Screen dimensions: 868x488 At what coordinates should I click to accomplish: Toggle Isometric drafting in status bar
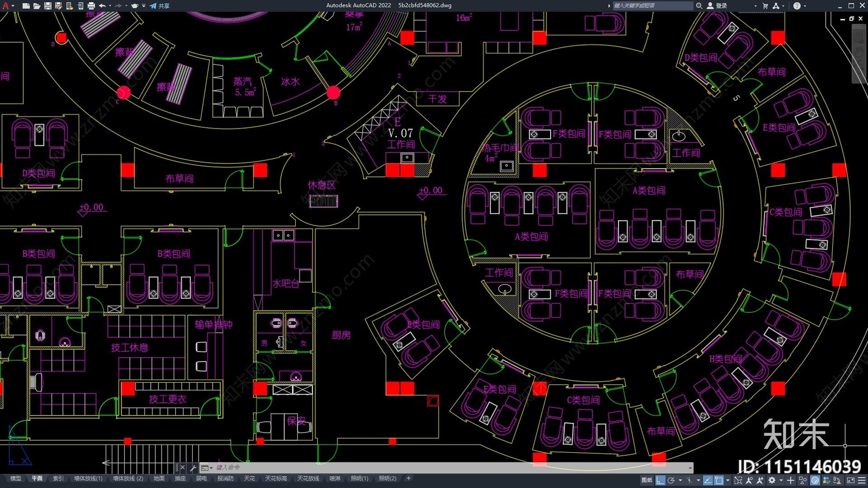tap(689, 480)
